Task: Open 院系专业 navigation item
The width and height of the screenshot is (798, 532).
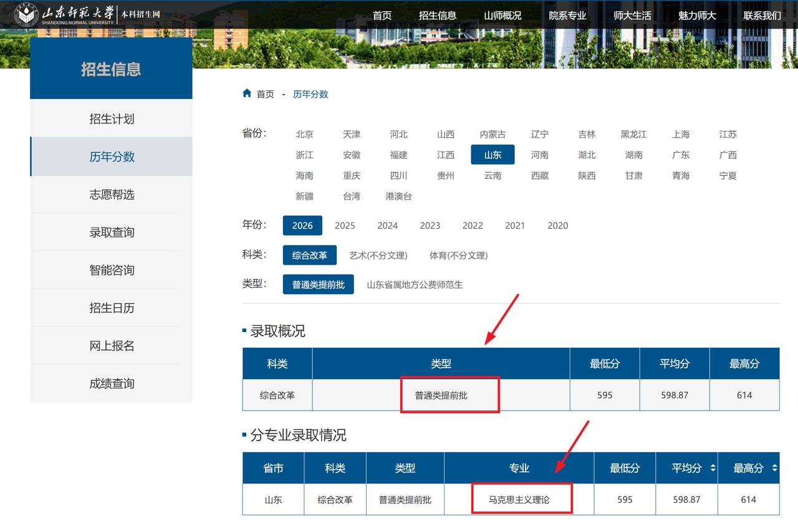Action: (x=567, y=16)
